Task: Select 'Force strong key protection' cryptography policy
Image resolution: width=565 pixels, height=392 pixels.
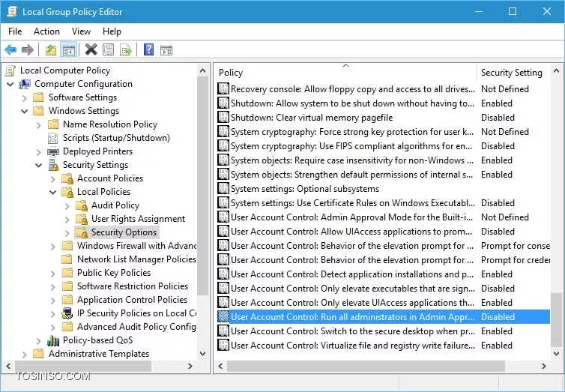Action: coord(384,132)
